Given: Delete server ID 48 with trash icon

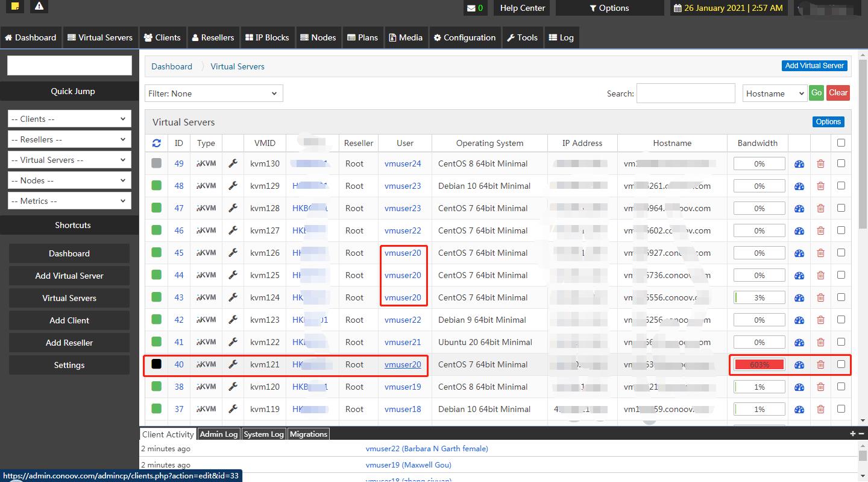Looking at the screenshot, I should [820, 186].
